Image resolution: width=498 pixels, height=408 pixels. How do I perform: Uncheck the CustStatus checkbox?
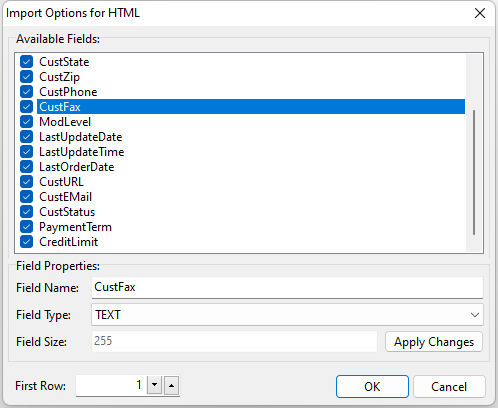pos(26,212)
